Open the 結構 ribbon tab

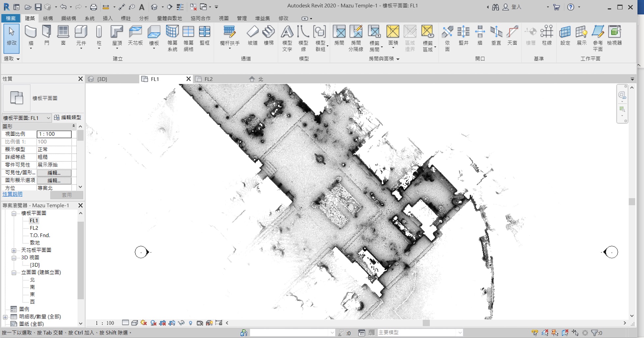(48, 18)
